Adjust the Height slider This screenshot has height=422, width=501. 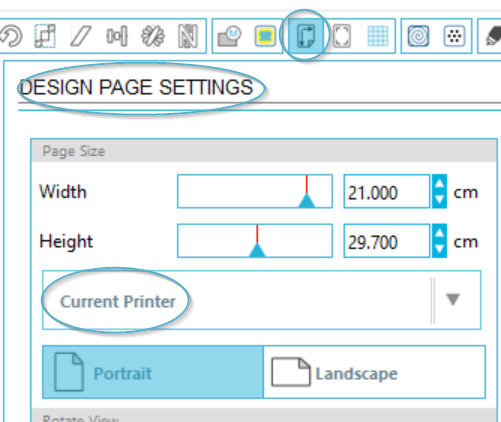[x=255, y=241]
